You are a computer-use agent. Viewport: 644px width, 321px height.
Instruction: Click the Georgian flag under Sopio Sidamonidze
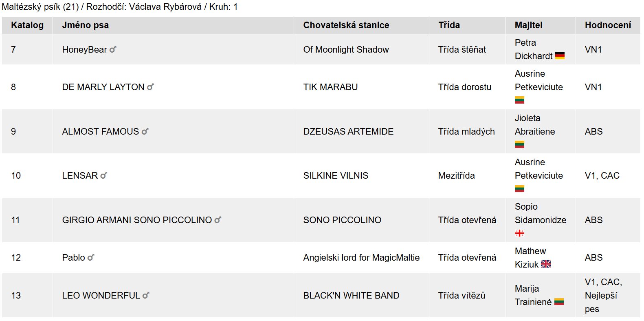[519, 233]
